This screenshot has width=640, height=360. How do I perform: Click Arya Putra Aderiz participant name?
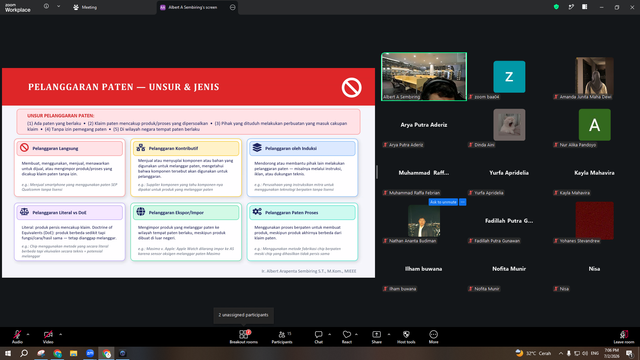(424, 125)
